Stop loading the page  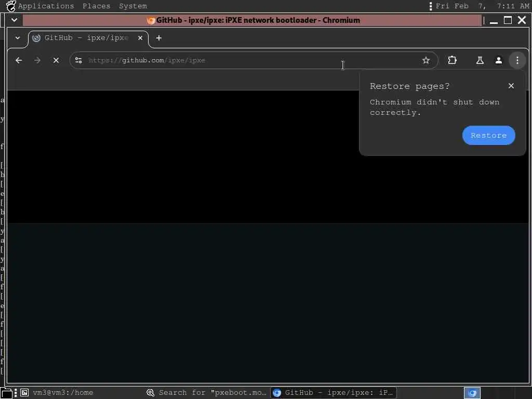(56, 60)
